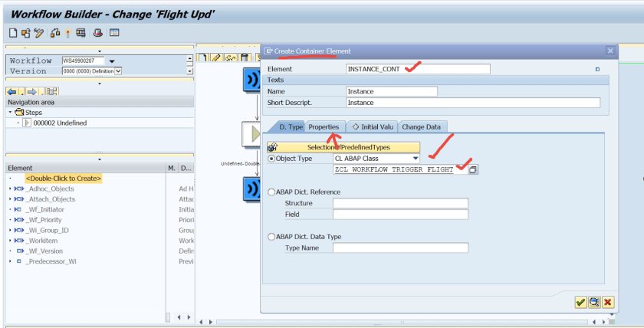Click the Steps folder icon

(19, 112)
